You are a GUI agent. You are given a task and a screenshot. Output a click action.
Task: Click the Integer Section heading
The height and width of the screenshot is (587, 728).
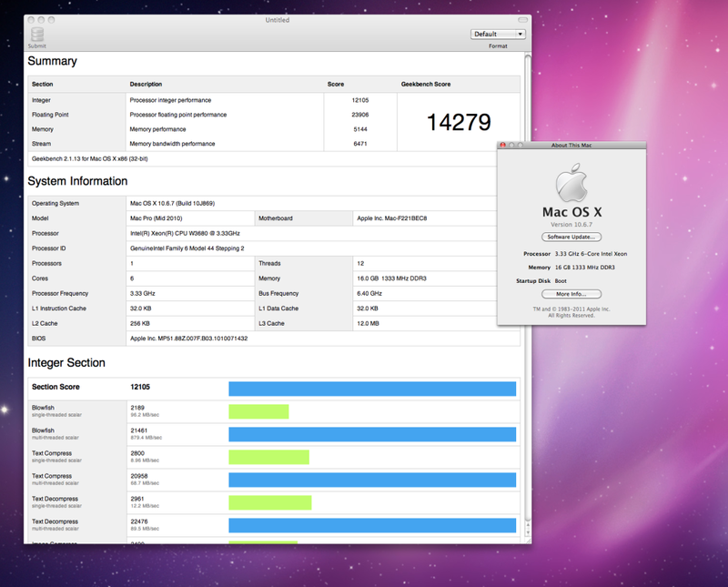[66, 363]
